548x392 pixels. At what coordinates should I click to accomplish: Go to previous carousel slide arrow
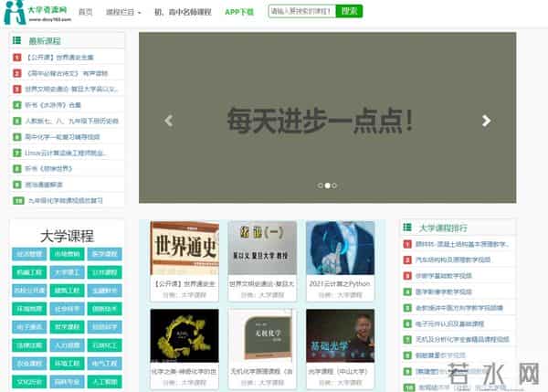coord(169,121)
